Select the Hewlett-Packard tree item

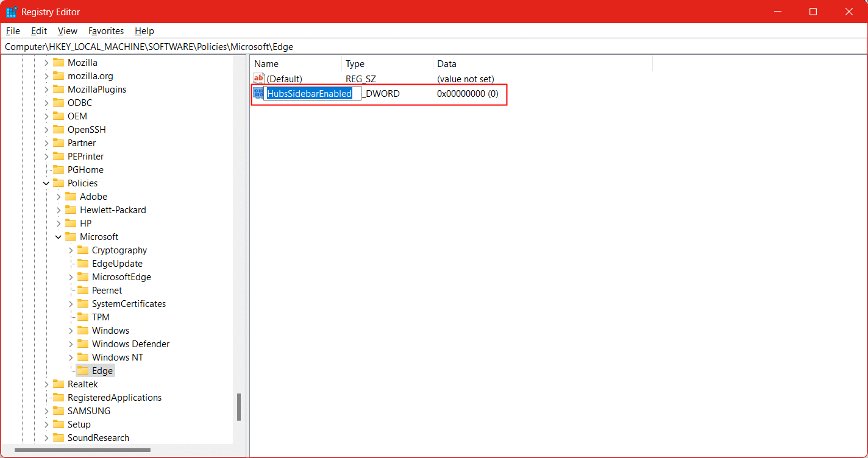coord(113,210)
